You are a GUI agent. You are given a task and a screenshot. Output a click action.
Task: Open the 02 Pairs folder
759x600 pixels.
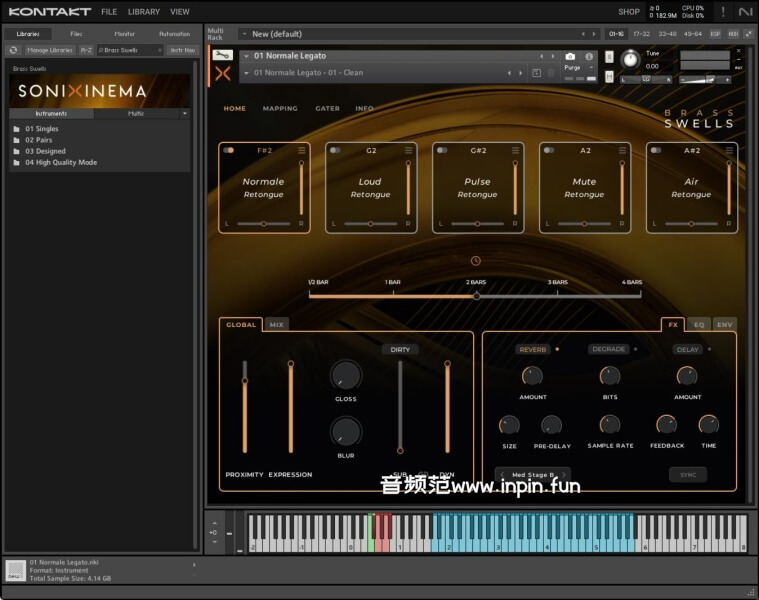[39, 140]
